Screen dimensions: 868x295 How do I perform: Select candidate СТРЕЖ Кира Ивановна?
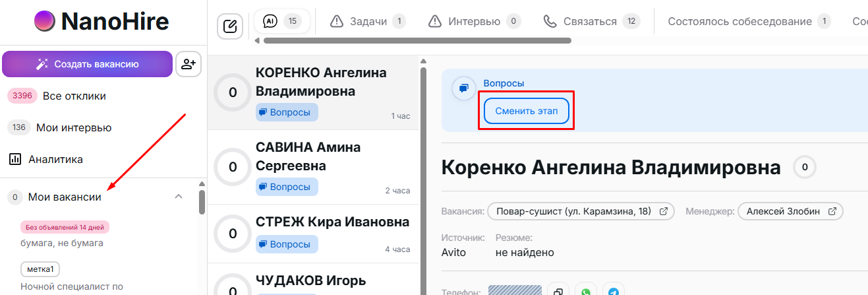(313, 233)
